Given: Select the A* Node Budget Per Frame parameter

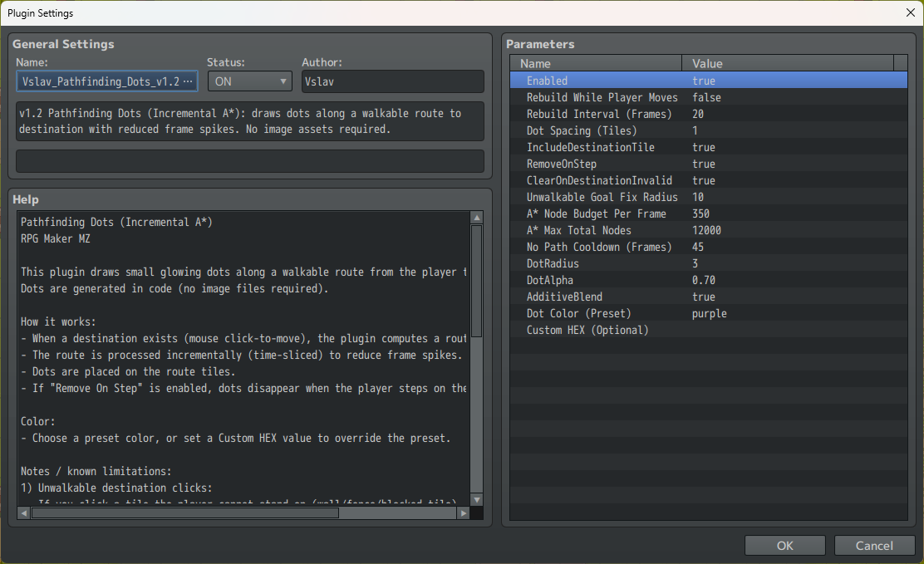Looking at the screenshot, I should coord(708,213).
